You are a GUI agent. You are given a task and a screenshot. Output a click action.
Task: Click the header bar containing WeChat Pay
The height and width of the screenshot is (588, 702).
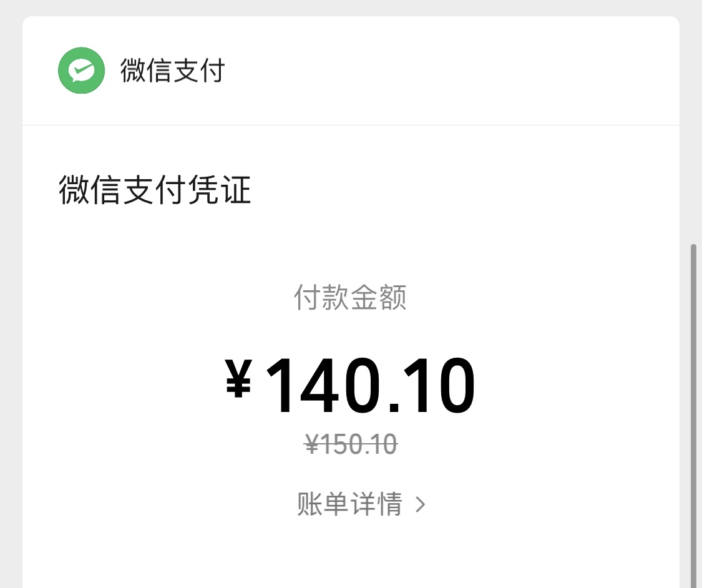351,71
